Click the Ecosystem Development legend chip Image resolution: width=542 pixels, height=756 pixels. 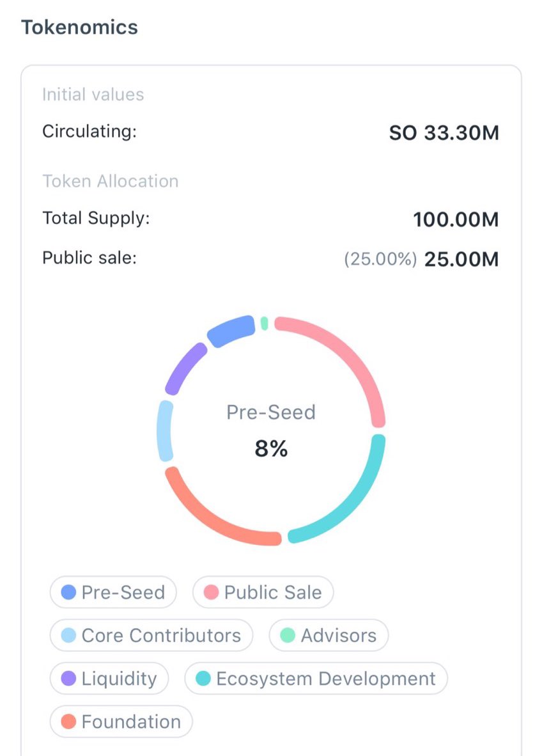[x=316, y=679]
